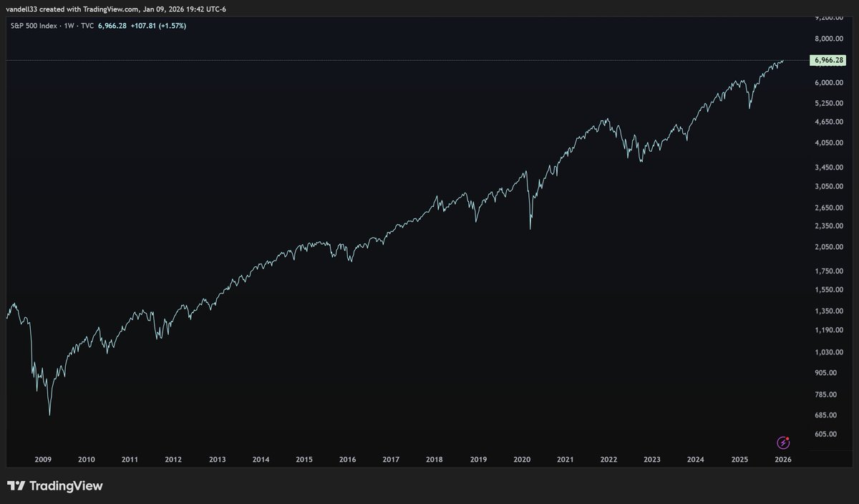Viewport: 859px width, 504px height.
Task: Click the 2009 label on the time axis
Action: (43, 460)
